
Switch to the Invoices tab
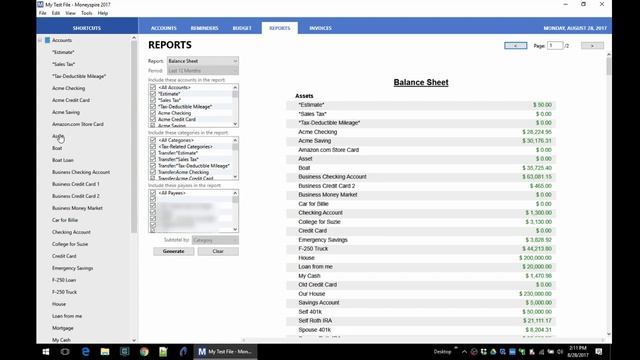(320, 28)
